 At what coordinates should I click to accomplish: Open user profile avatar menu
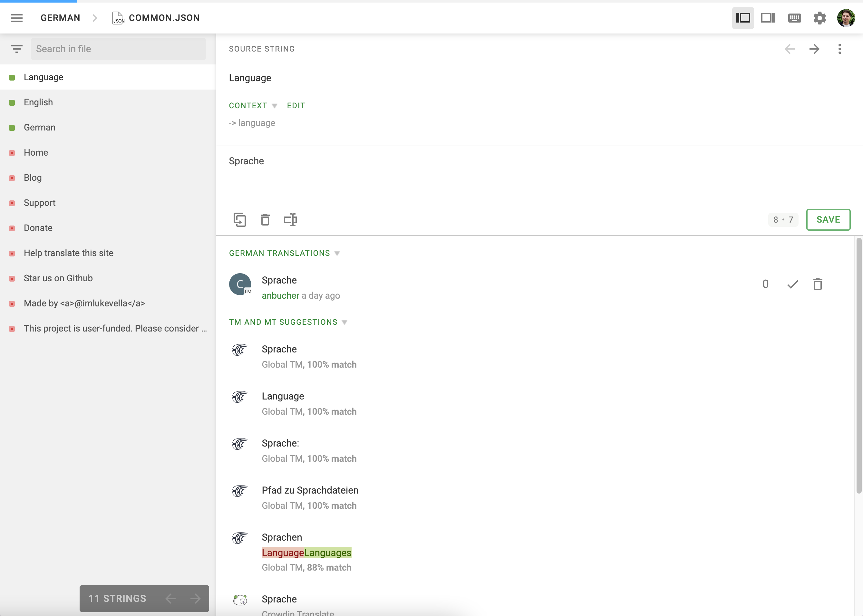pyautogui.click(x=846, y=18)
